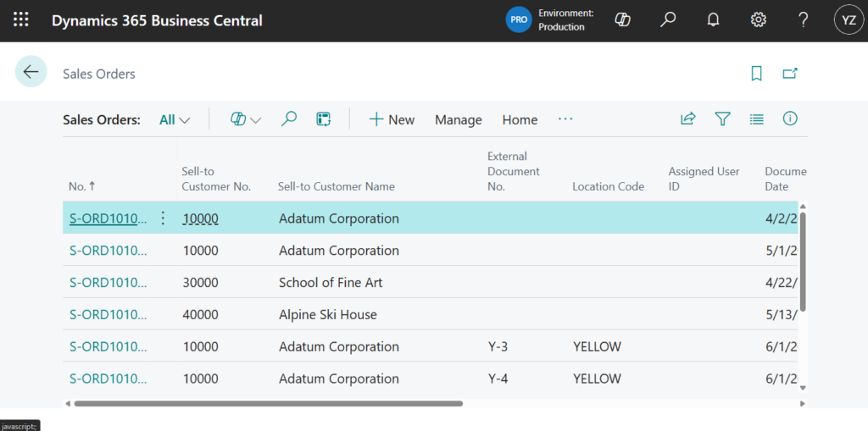The height and width of the screenshot is (431, 868).
Task: Expand the Copilot dropdown in action bar
Action: coord(246,119)
